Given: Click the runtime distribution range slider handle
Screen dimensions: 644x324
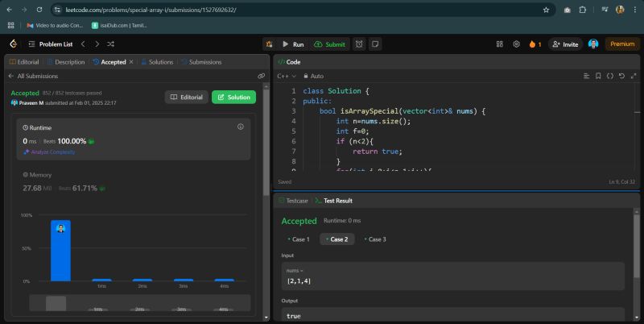Looking at the screenshot, I should click(x=56, y=304).
